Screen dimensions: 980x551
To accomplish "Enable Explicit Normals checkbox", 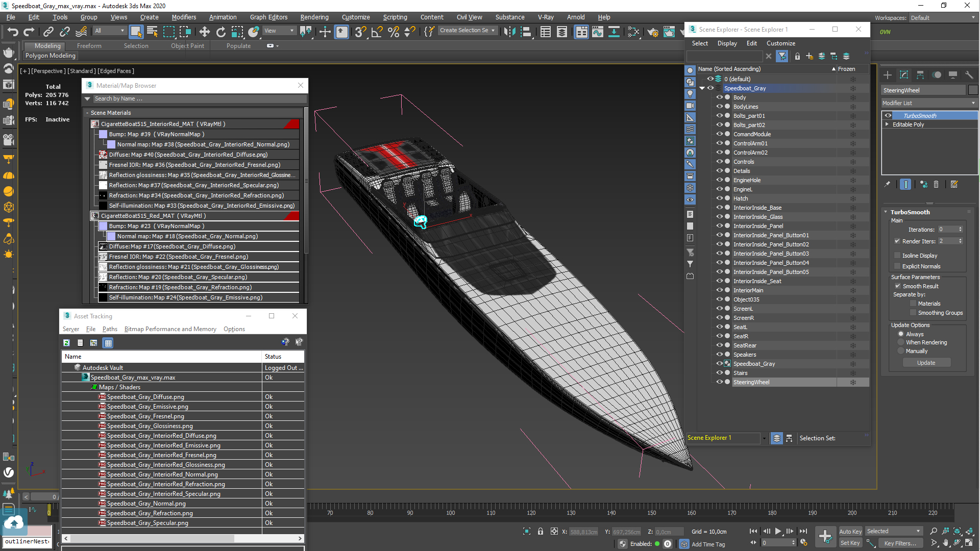I will tap(897, 266).
